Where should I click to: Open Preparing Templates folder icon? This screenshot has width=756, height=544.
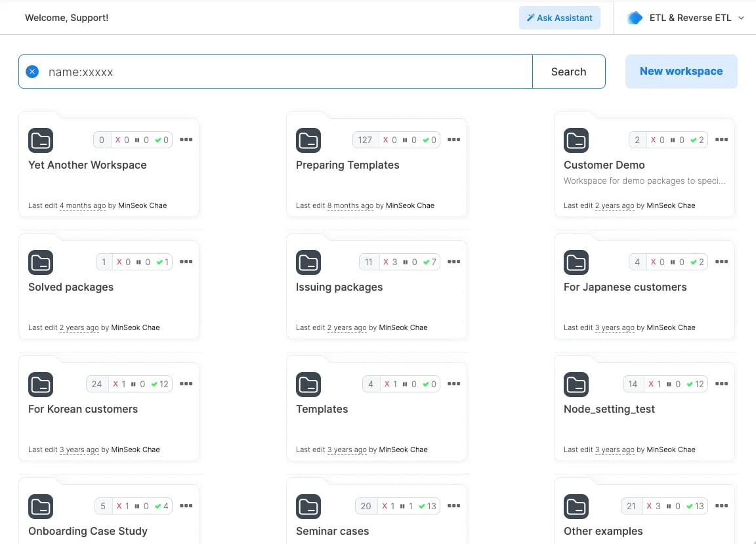pos(308,140)
